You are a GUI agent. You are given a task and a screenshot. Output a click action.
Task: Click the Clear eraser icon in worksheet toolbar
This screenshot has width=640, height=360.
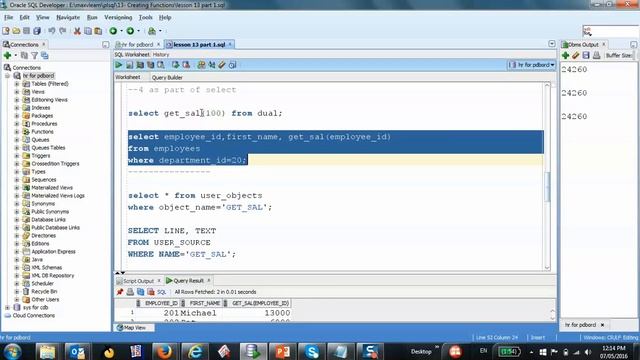(x=222, y=65)
